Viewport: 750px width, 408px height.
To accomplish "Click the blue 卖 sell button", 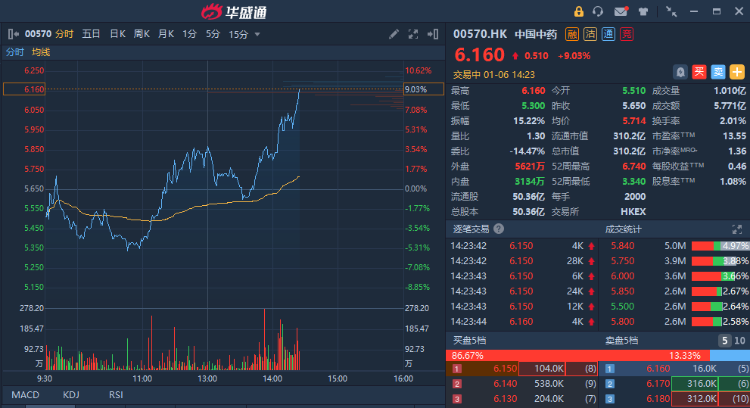I will [x=718, y=72].
